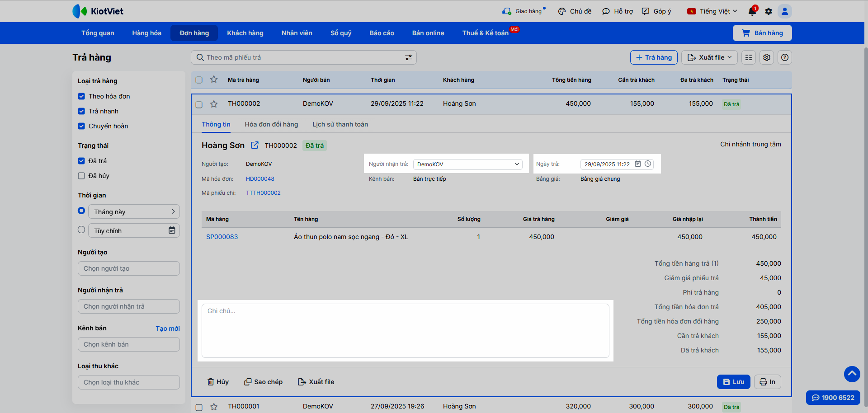Click the Ngày trả date input field
868x413 pixels.
(618, 164)
